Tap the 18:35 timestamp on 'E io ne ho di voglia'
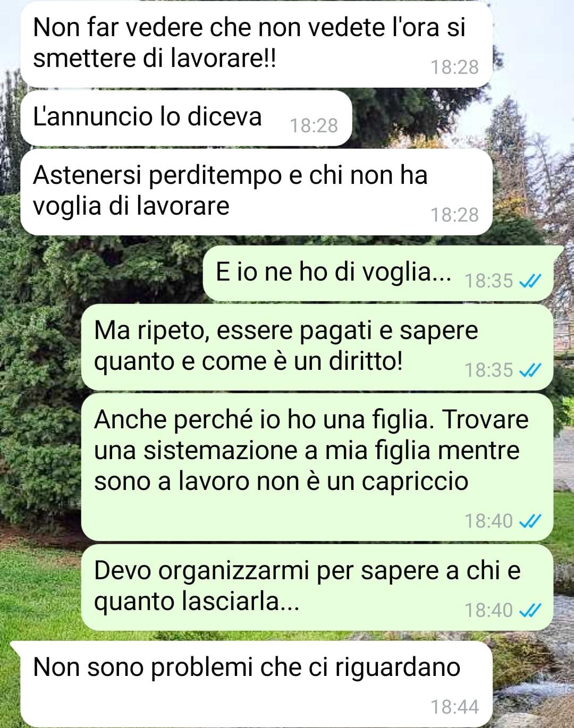Viewport: 574px width, 728px height. (x=489, y=281)
